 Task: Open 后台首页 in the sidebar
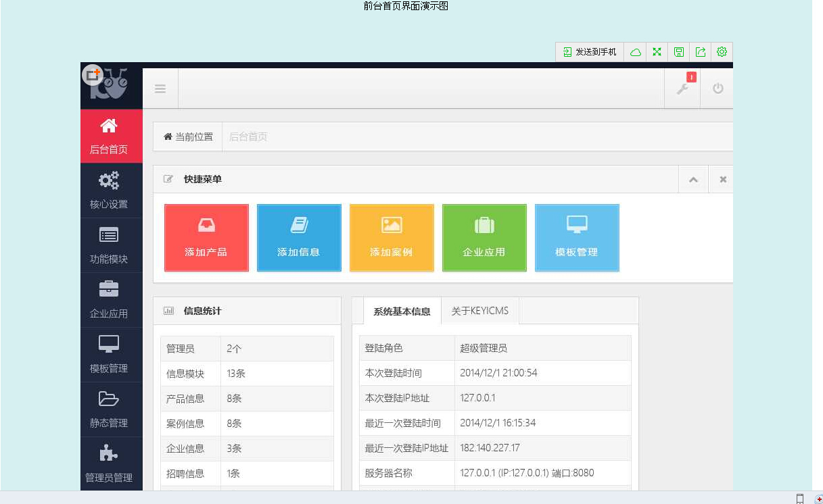pos(111,136)
